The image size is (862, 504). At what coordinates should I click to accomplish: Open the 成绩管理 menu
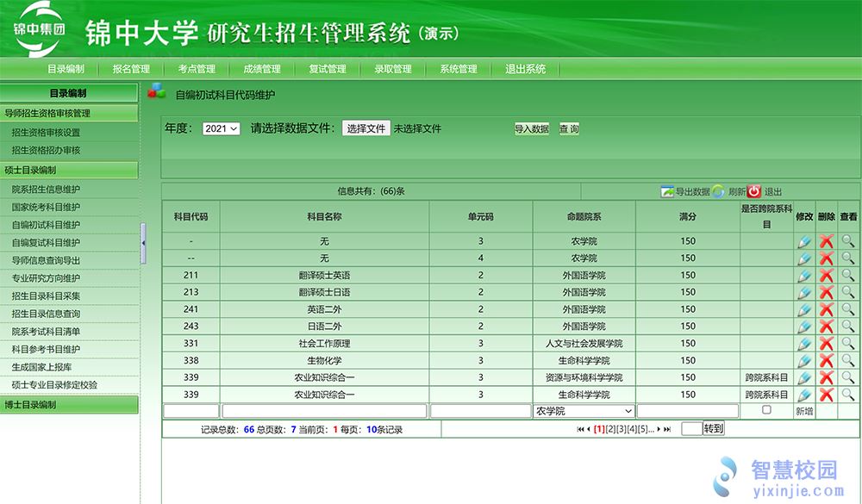(x=263, y=68)
